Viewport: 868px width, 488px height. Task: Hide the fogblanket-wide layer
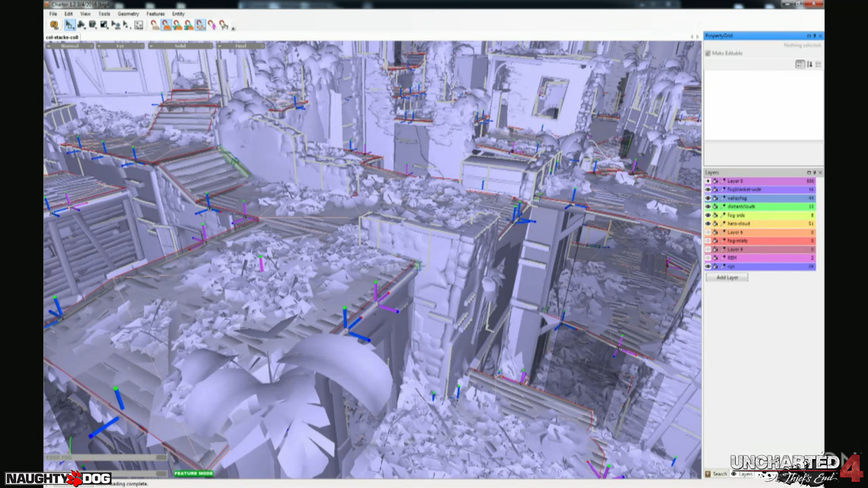pos(708,190)
